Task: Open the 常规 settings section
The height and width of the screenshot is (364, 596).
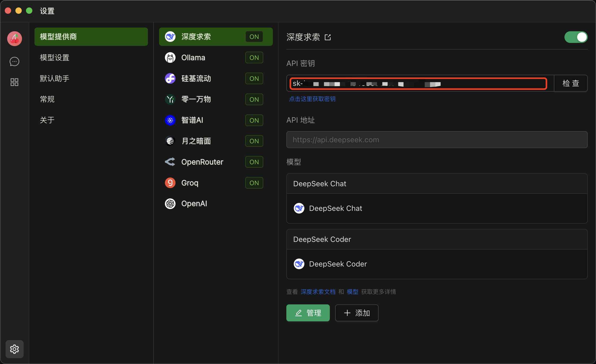Action: [47, 99]
